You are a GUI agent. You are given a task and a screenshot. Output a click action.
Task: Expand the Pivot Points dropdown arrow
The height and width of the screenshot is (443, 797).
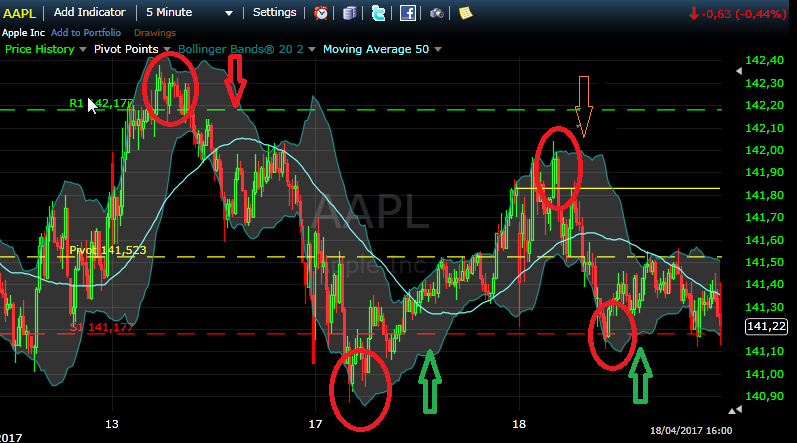tap(167, 49)
